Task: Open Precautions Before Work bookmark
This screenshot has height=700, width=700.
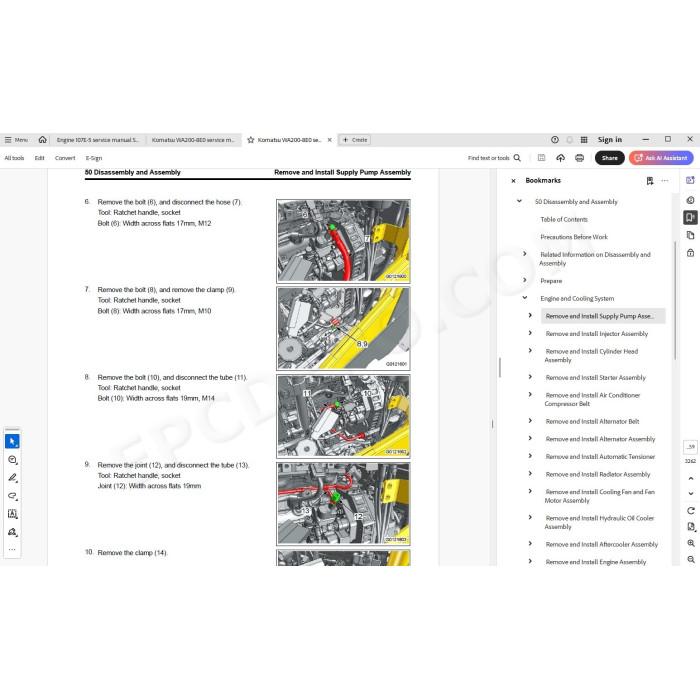Action: 574,237
